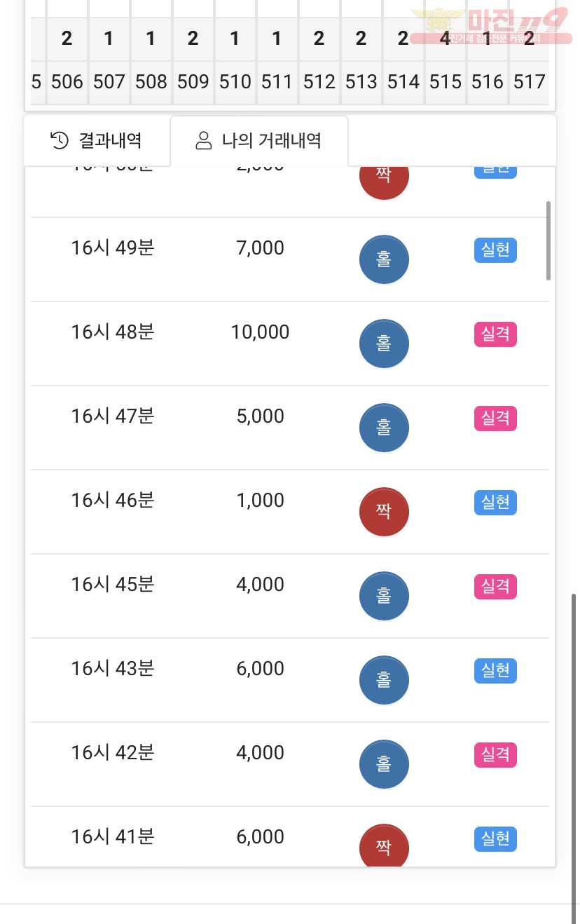Click the 실현 badge at 16시 49분
Image resolution: width=580 pixels, height=924 pixels.
coord(496,250)
